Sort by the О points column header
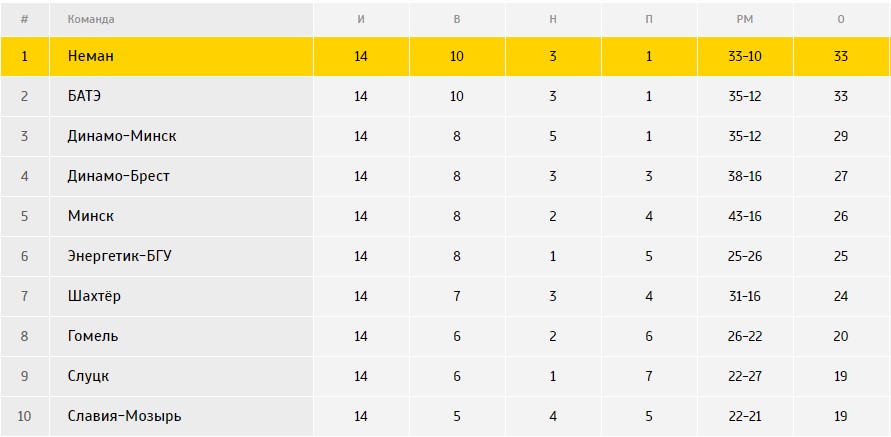The width and height of the screenshot is (891, 437). (x=841, y=19)
